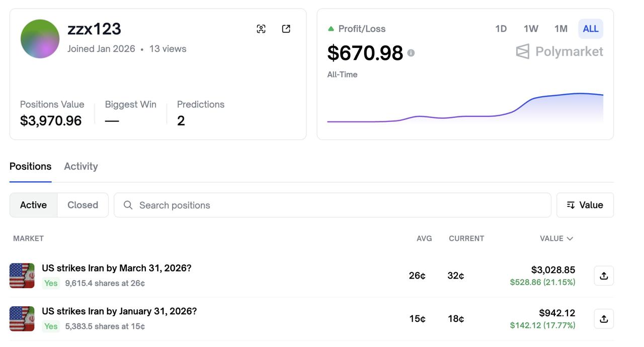Click the profile scan icon
This screenshot has height=347, width=644.
[x=261, y=29]
